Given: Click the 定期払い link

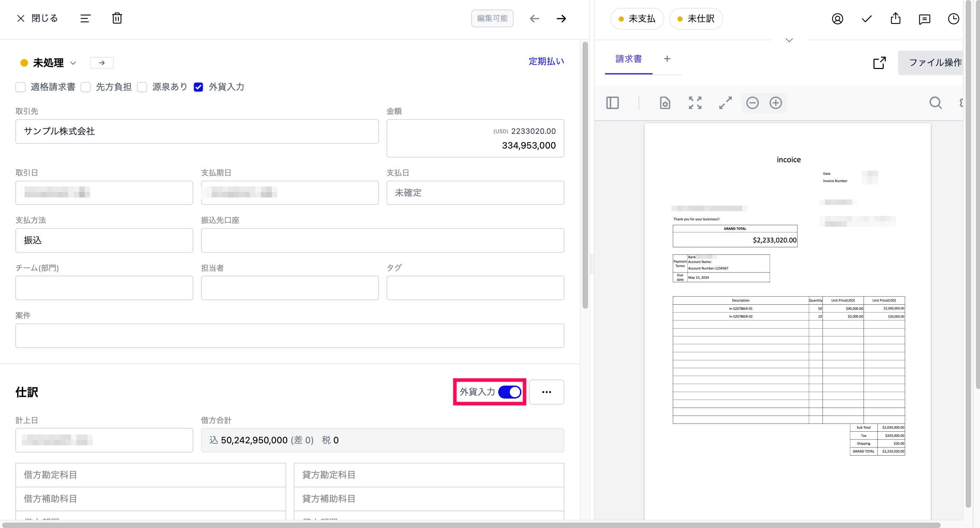Looking at the screenshot, I should click(x=546, y=61).
